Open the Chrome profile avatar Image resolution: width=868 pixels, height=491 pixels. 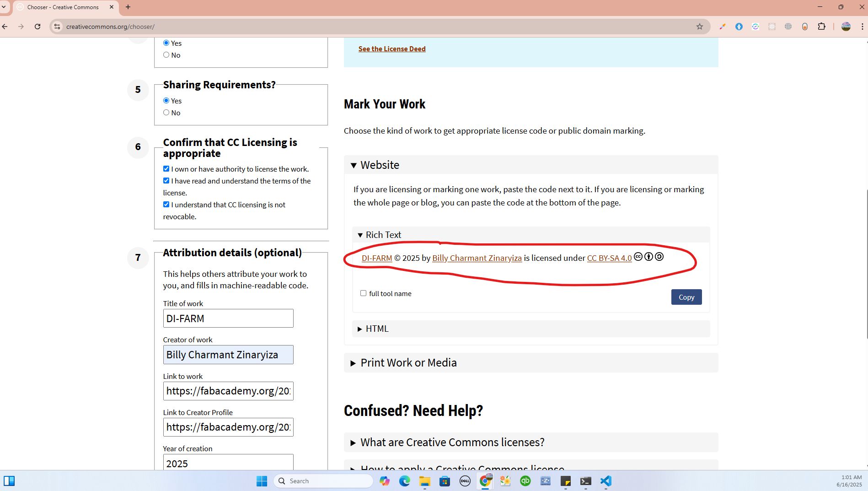[846, 27]
